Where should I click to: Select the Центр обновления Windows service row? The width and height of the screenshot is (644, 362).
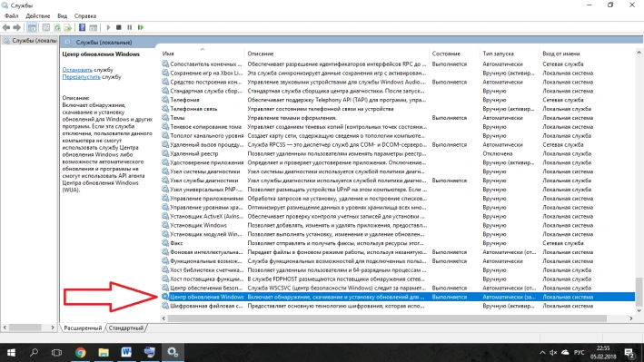pyautogui.click(x=398, y=297)
